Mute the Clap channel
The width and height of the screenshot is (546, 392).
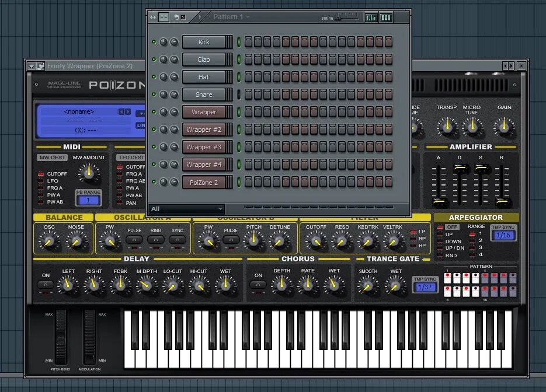coord(154,60)
